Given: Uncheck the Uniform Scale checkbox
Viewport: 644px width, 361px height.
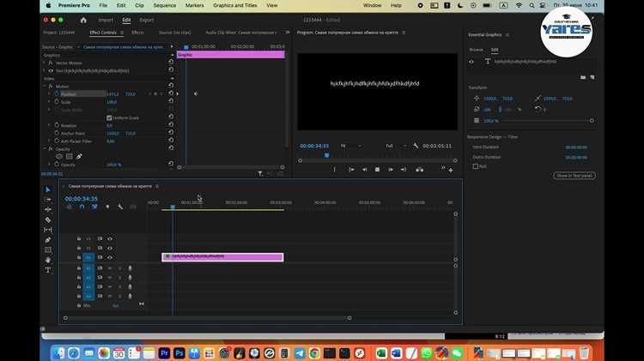Looking at the screenshot, I should tap(109, 117).
